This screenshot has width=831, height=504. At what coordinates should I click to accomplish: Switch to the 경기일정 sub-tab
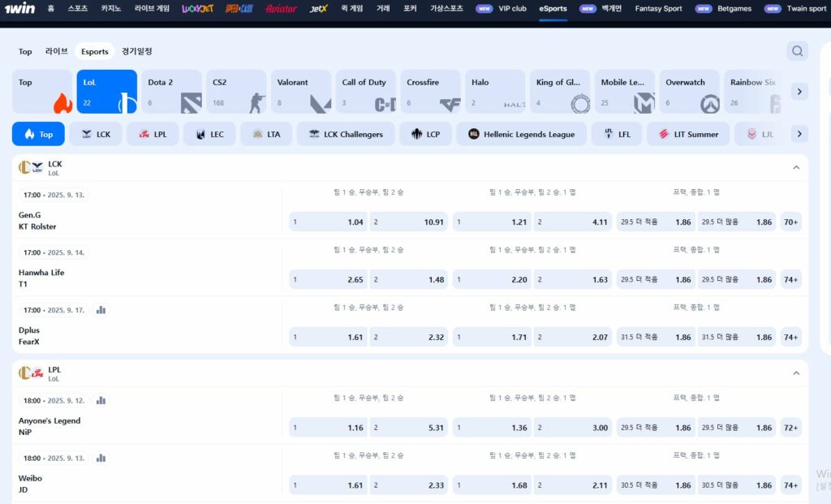[x=136, y=51]
